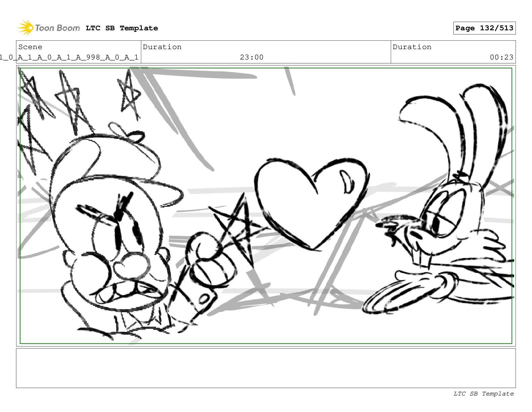Viewport: 532px width, 412px height.
Task: Select the 'LTC SB Template' header title
Action: click(x=122, y=28)
